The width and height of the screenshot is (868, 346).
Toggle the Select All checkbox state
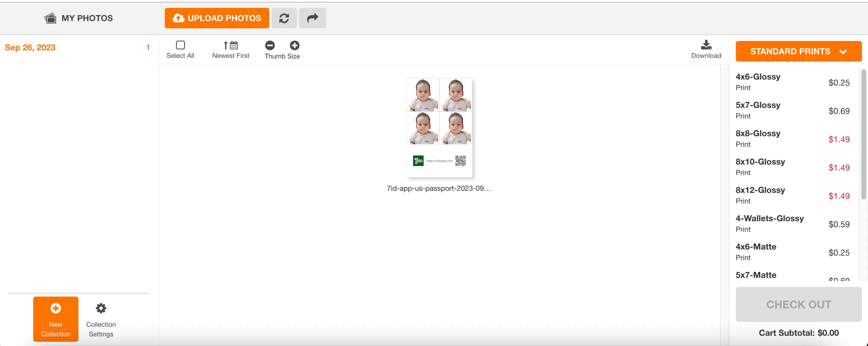tap(180, 45)
